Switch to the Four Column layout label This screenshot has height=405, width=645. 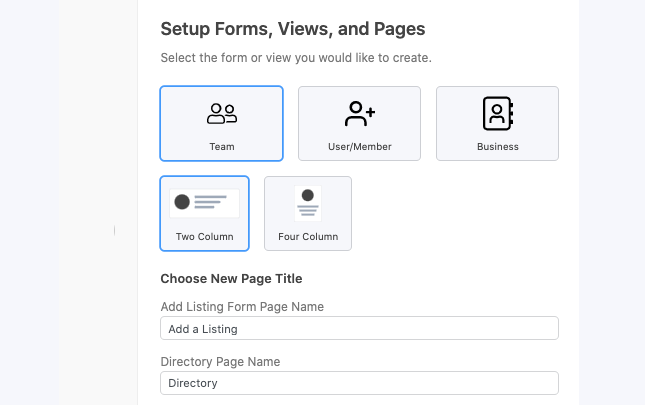coord(308,237)
